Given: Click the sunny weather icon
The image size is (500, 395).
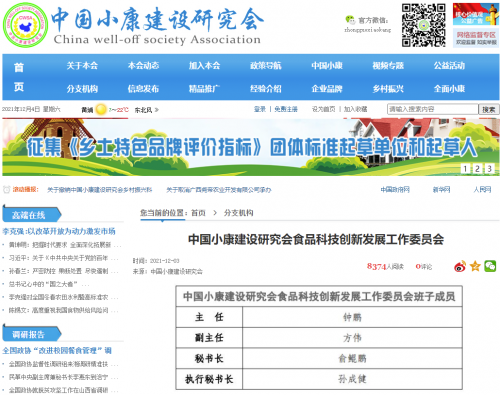Looking at the screenshot, I should pos(101,109).
